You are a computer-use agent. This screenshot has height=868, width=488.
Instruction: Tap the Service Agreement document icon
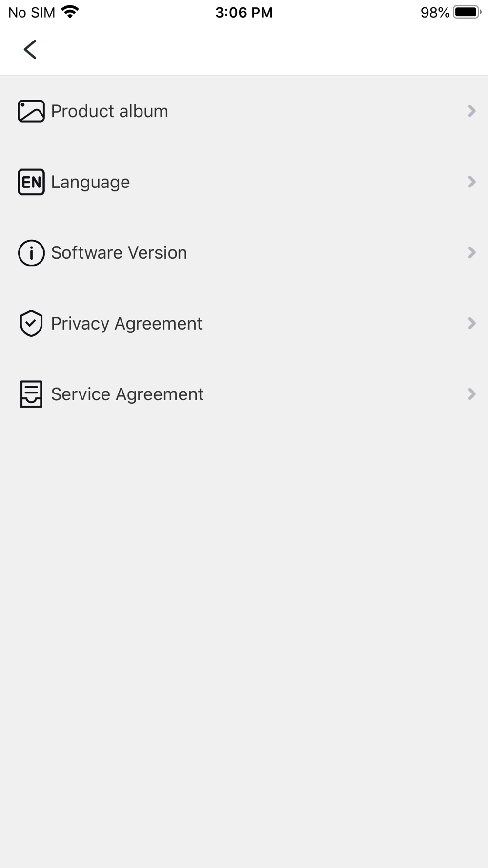coord(31,394)
